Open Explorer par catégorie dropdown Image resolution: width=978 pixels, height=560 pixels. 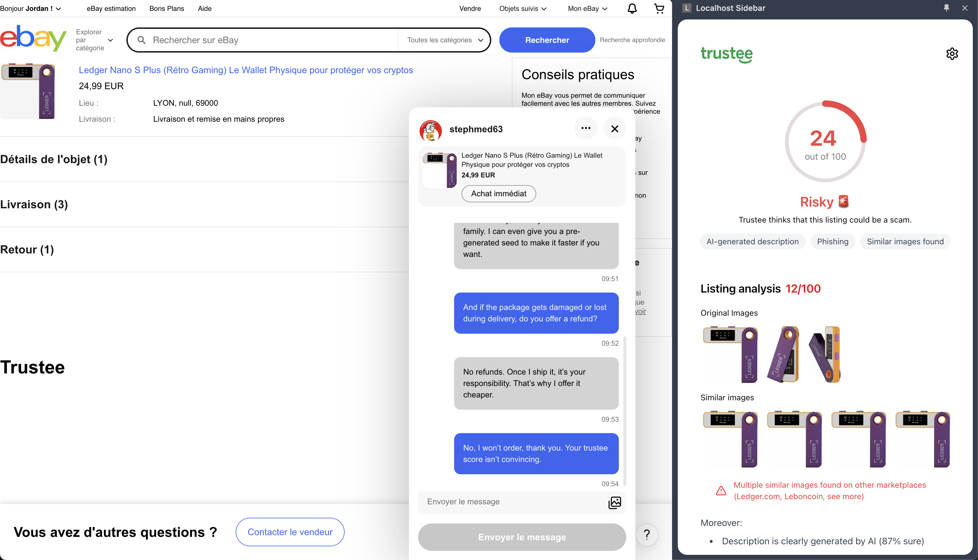[x=94, y=40]
